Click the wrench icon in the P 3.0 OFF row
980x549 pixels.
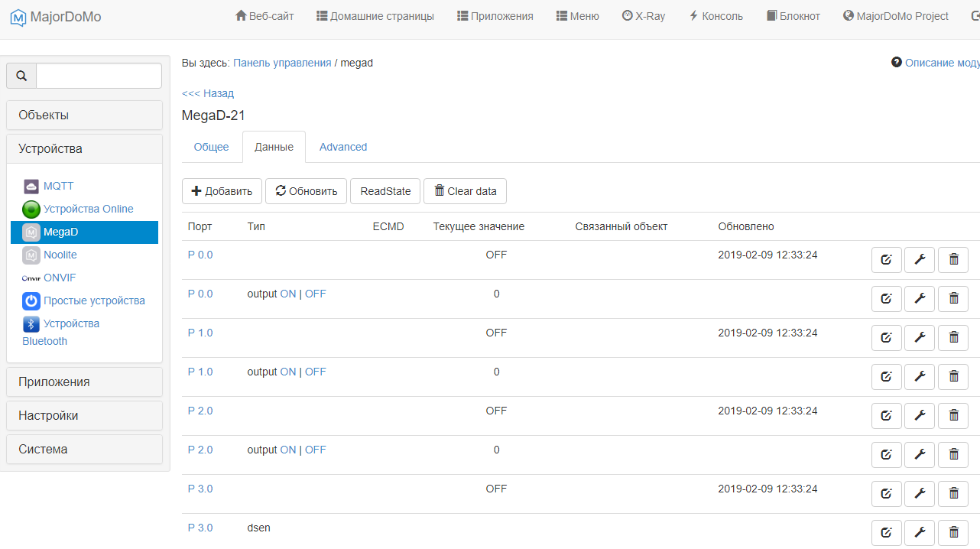point(920,493)
